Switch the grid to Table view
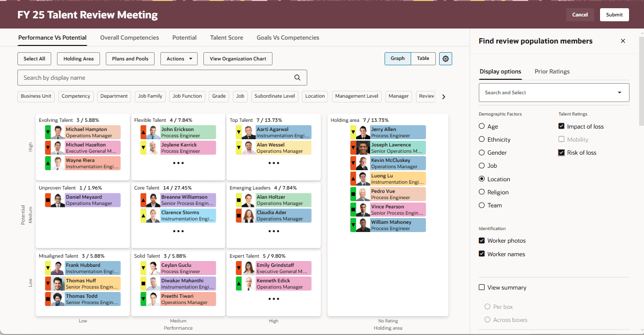This screenshot has height=335, width=644. click(x=423, y=58)
